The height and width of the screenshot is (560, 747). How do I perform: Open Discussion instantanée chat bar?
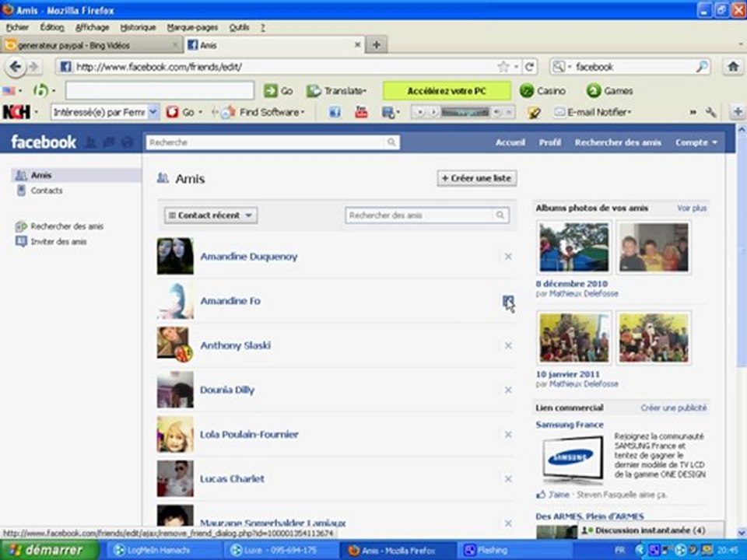(651, 530)
